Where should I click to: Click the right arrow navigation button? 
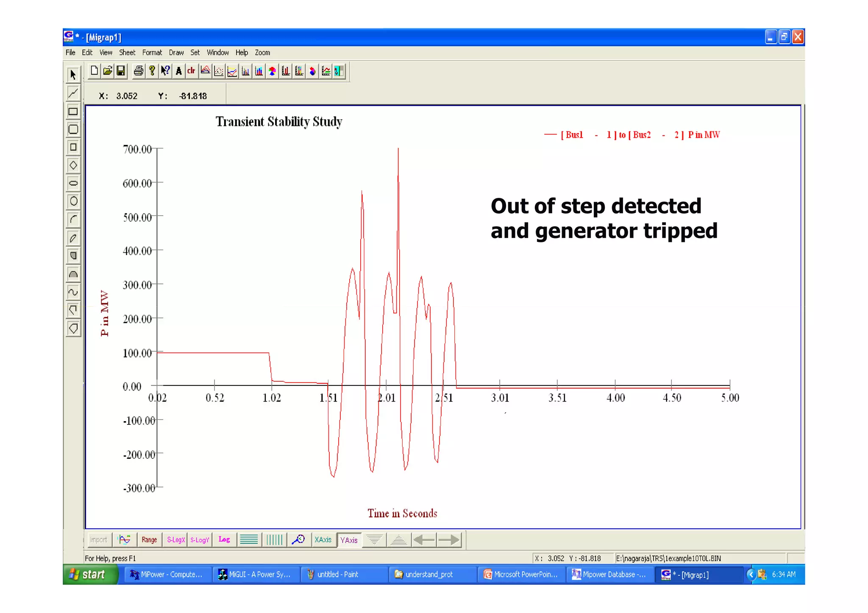[x=448, y=540]
